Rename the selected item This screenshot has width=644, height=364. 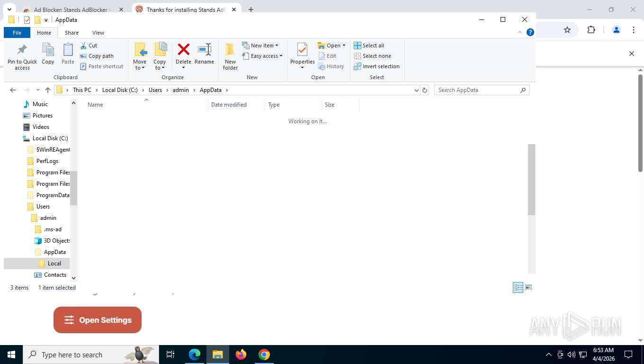click(204, 54)
